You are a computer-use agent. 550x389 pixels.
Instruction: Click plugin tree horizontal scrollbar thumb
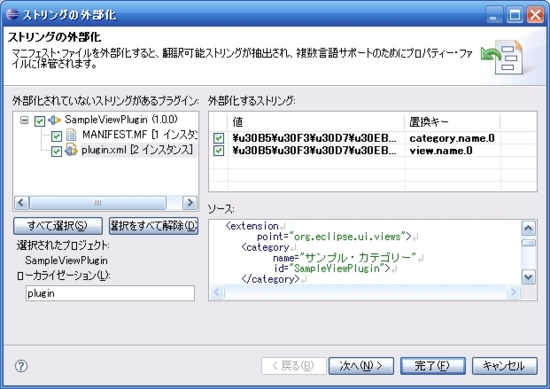pos(98,203)
